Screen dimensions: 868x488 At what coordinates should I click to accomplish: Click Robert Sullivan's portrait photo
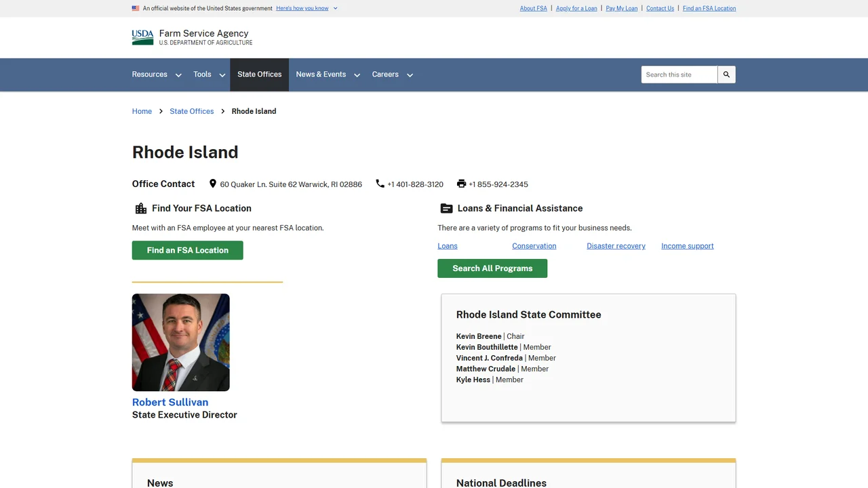181,342
